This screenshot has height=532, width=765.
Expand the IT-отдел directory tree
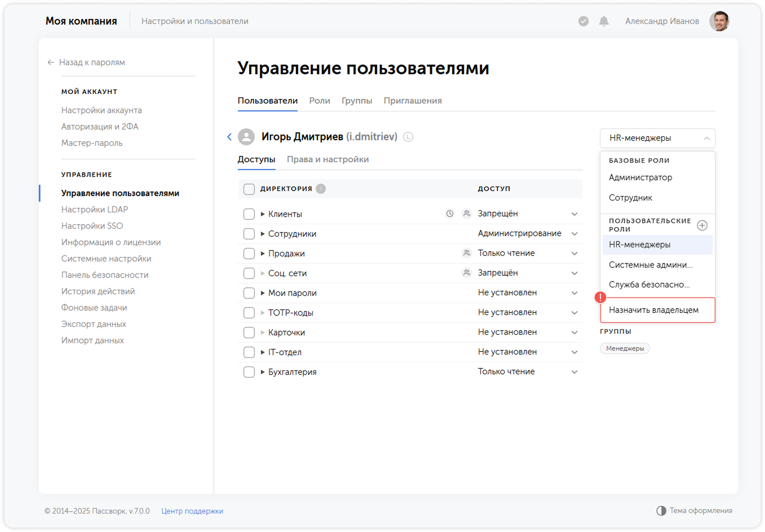point(263,352)
